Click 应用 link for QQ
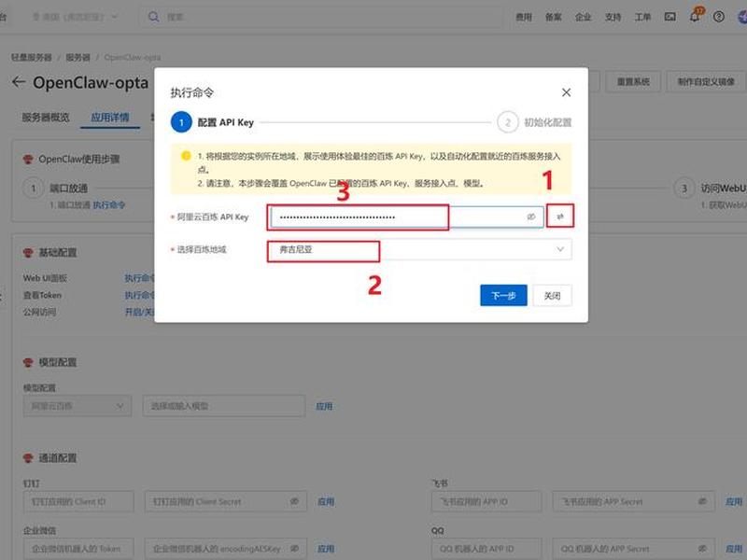Image resolution: width=747 pixels, height=560 pixels. pyautogui.click(x=734, y=549)
